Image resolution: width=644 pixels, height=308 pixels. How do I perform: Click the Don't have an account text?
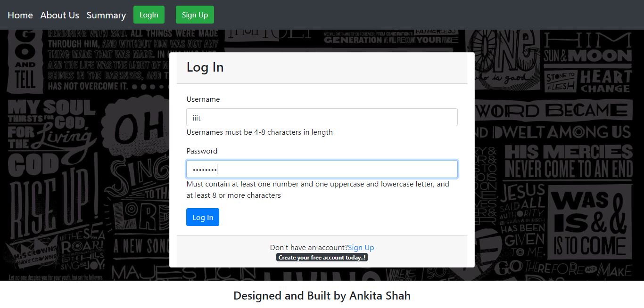309,247
